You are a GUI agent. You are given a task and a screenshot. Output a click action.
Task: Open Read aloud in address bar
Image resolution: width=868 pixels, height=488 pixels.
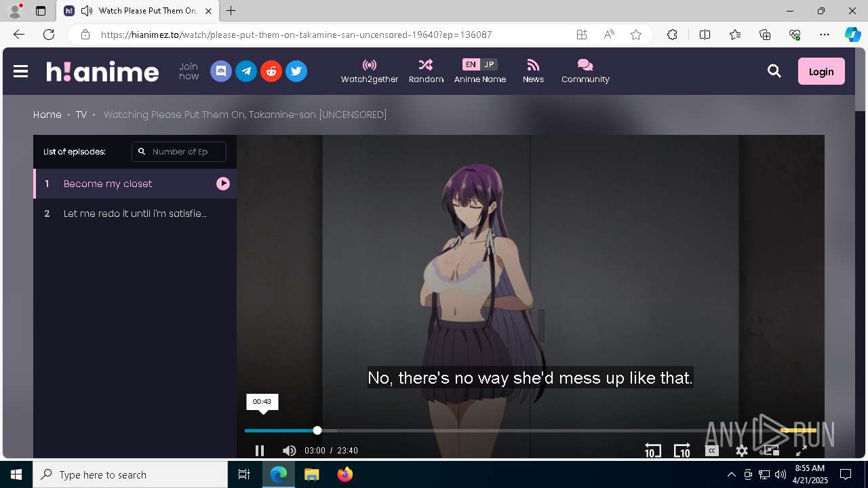[x=609, y=35]
